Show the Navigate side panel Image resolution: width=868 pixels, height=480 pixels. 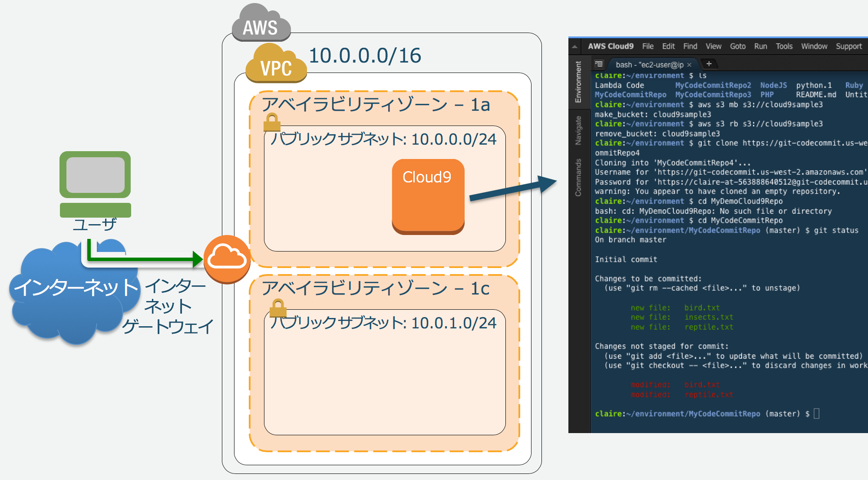pyautogui.click(x=578, y=130)
